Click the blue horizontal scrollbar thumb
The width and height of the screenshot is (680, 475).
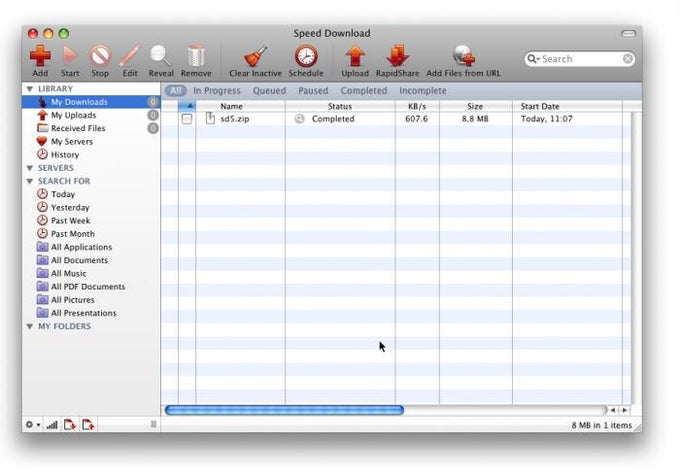[284, 410]
